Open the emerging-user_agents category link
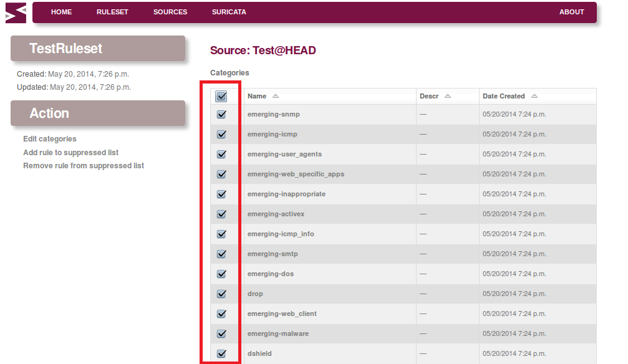The height and width of the screenshot is (364, 628). click(x=284, y=154)
